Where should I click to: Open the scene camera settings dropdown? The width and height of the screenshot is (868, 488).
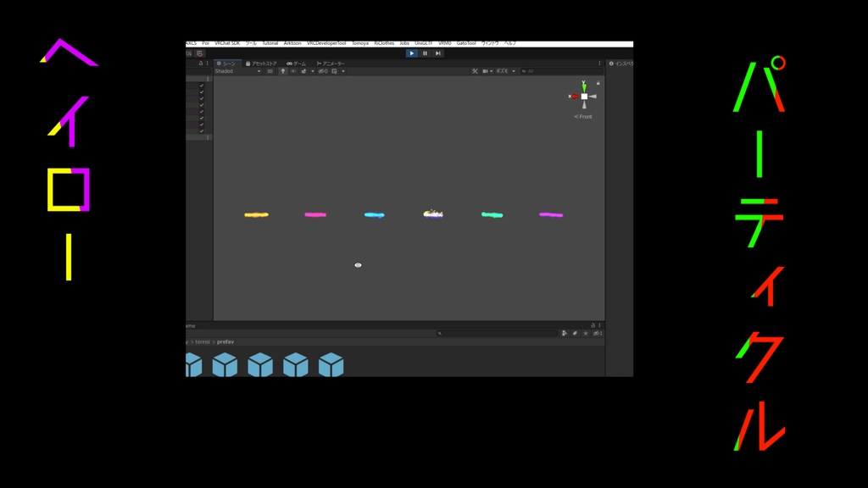pos(487,71)
